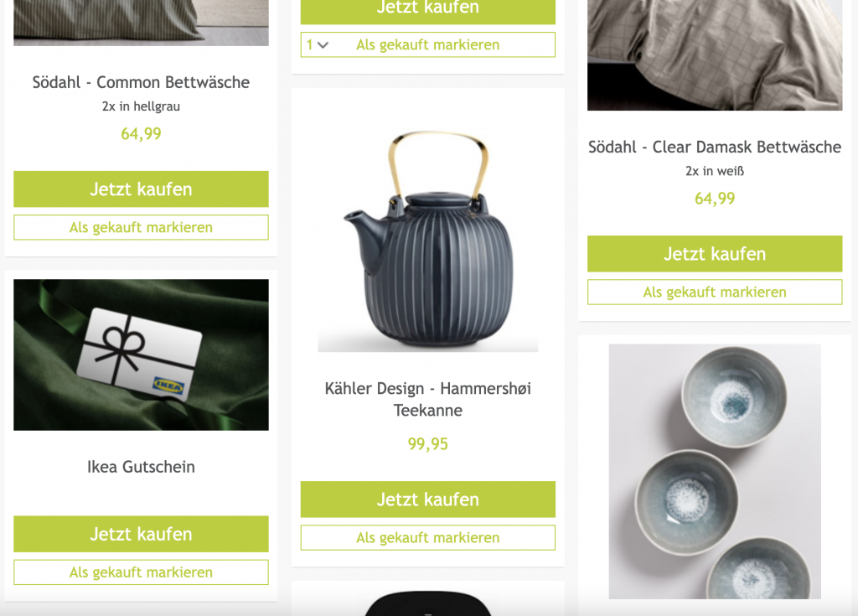The width and height of the screenshot is (858, 616).
Task: Mark Ikea Gutschein as gekauft
Action: [141, 572]
